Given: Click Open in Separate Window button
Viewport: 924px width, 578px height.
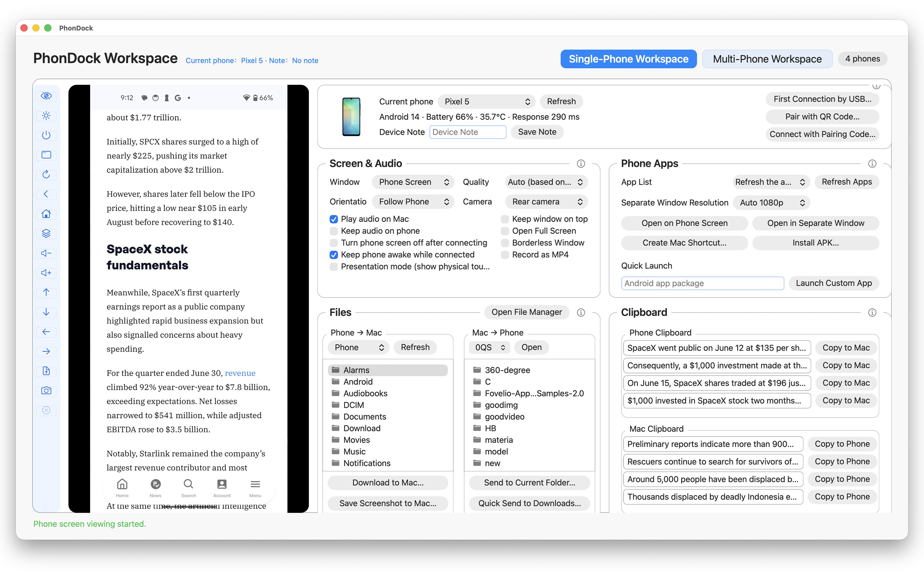Looking at the screenshot, I should [816, 223].
